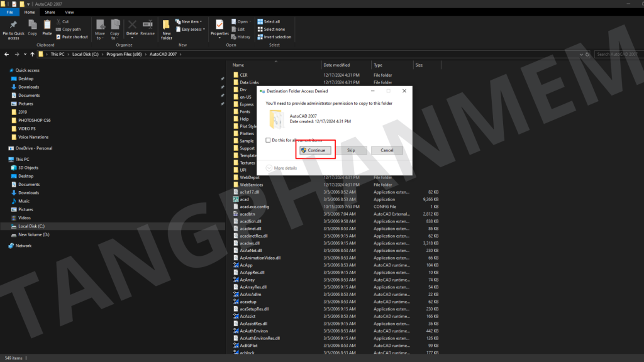
Task: Open the acad application file
Action: pyautogui.click(x=244, y=199)
